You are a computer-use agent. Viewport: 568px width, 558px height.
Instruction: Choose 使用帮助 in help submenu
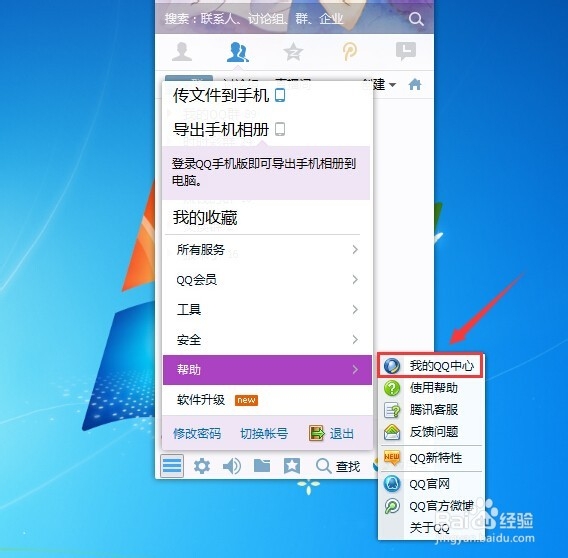[430, 388]
